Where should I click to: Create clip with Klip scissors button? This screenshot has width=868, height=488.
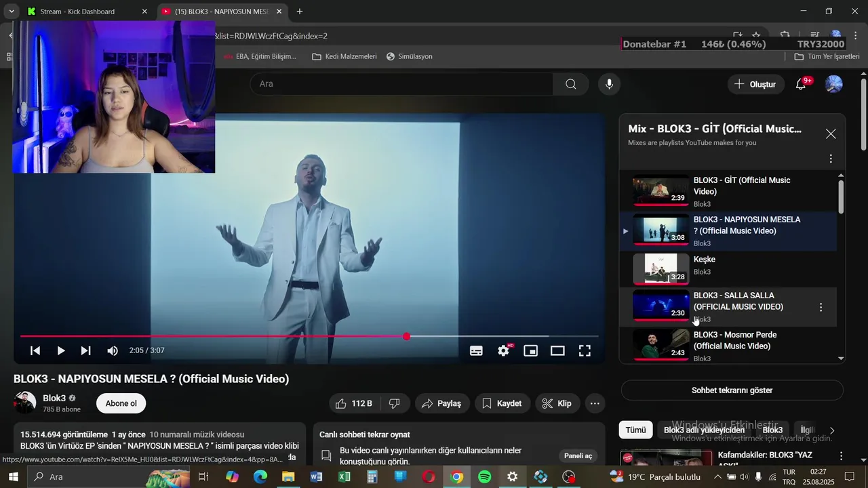click(x=557, y=403)
